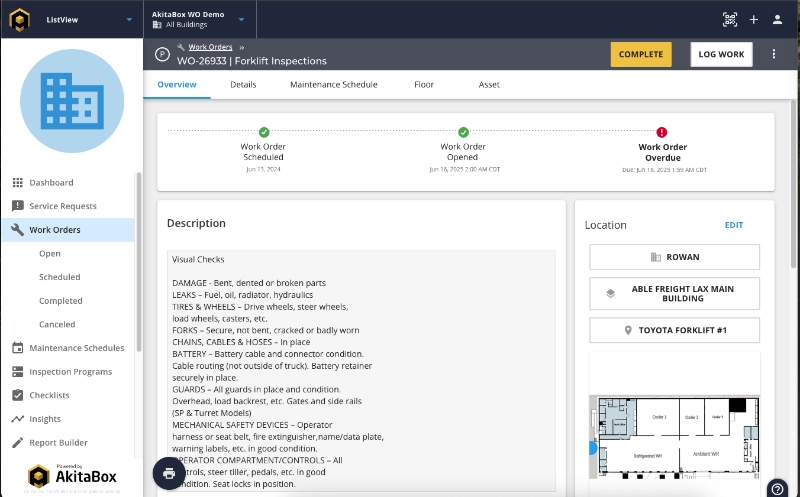Switch to the Details tab
Viewport: 800px width, 497px height.
point(243,85)
